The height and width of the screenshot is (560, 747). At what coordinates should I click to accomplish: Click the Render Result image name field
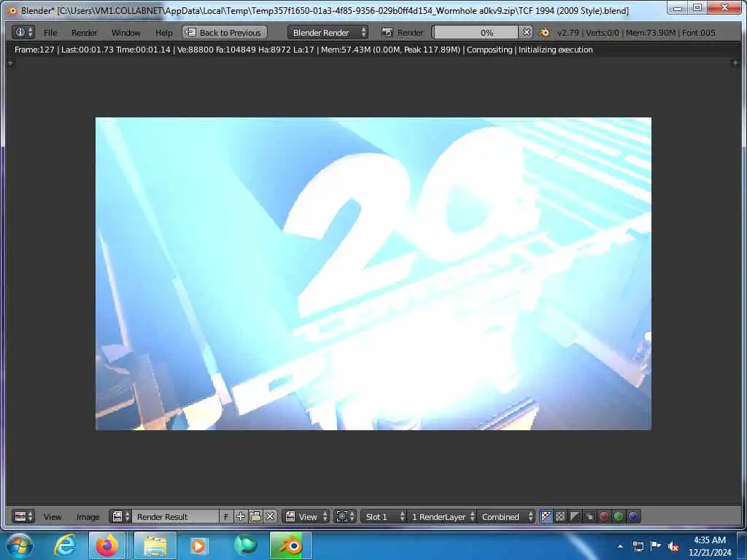(x=175, y=516)
